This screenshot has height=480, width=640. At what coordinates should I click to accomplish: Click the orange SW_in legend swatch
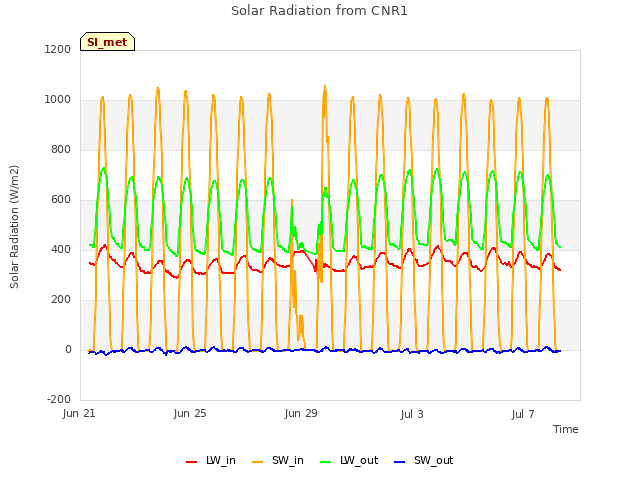click(258, 462)
